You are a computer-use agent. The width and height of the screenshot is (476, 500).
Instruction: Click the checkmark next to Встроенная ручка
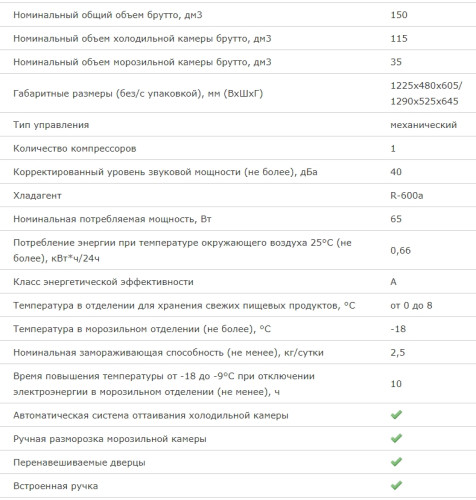tap(396, 485)
